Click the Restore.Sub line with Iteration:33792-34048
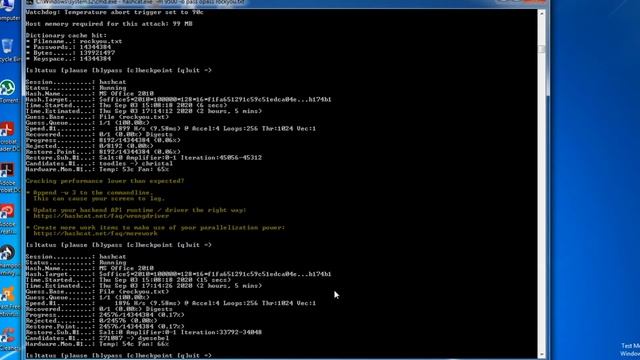The height and width of the screenshot is (360, 640). [x=144, y=333]
